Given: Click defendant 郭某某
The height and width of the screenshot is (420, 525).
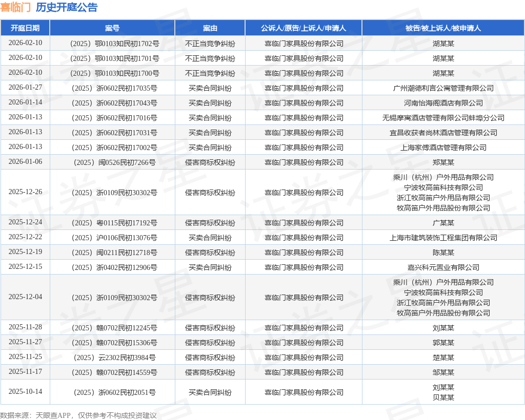Looking at the screenshot, I should (443, 343).
